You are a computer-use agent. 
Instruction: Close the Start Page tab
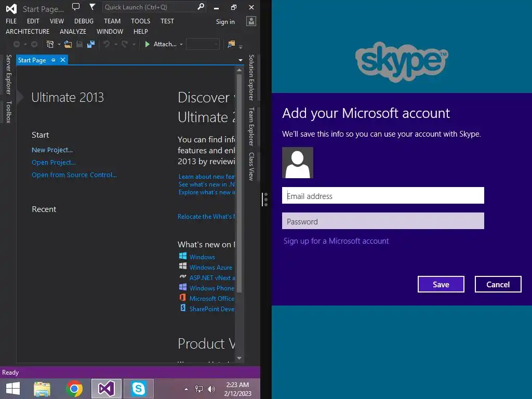(x=63, y=60)
